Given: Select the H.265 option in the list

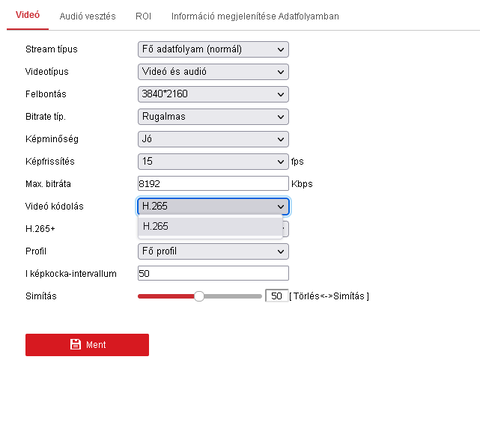Looking at the screenshot, I should click(210, 226).
